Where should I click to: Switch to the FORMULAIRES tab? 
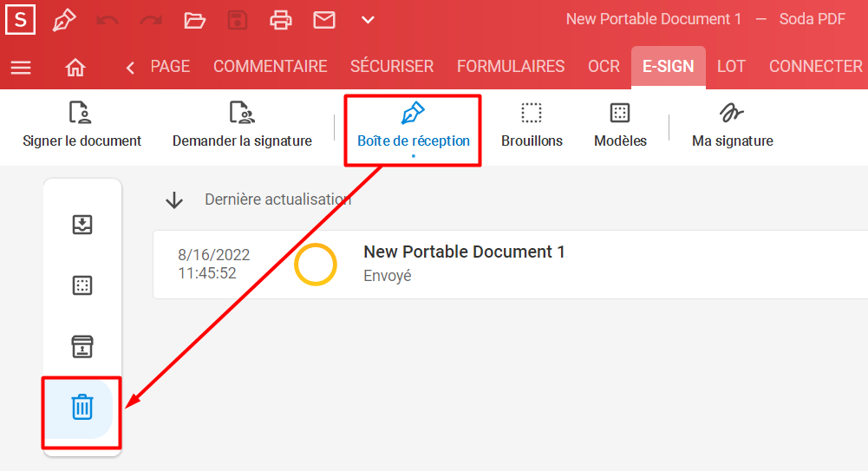click(x=511, y=67)
